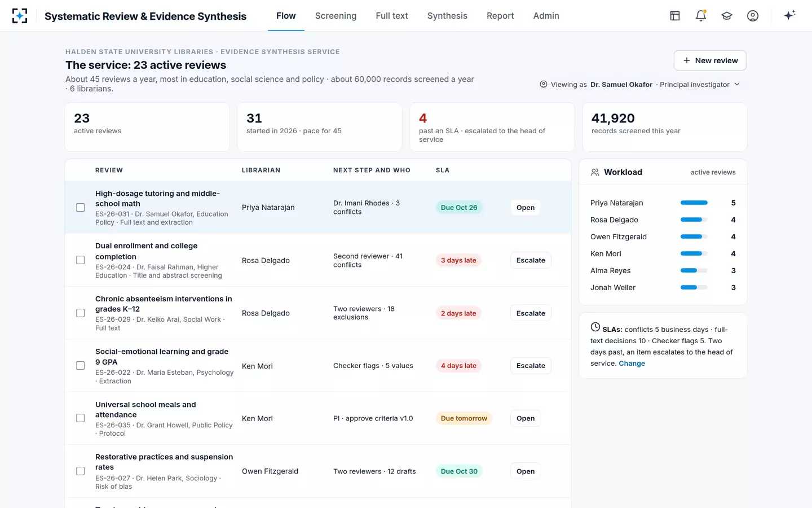Open the notifications bell
Image resolution: width=812 pixels, height=508 pixels.
701,16
